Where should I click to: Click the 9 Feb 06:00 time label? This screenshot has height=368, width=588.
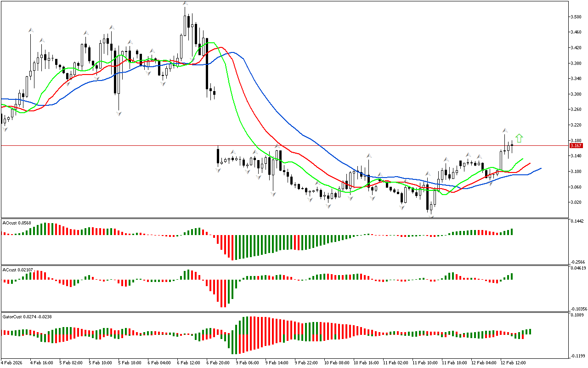coord(248,363)
